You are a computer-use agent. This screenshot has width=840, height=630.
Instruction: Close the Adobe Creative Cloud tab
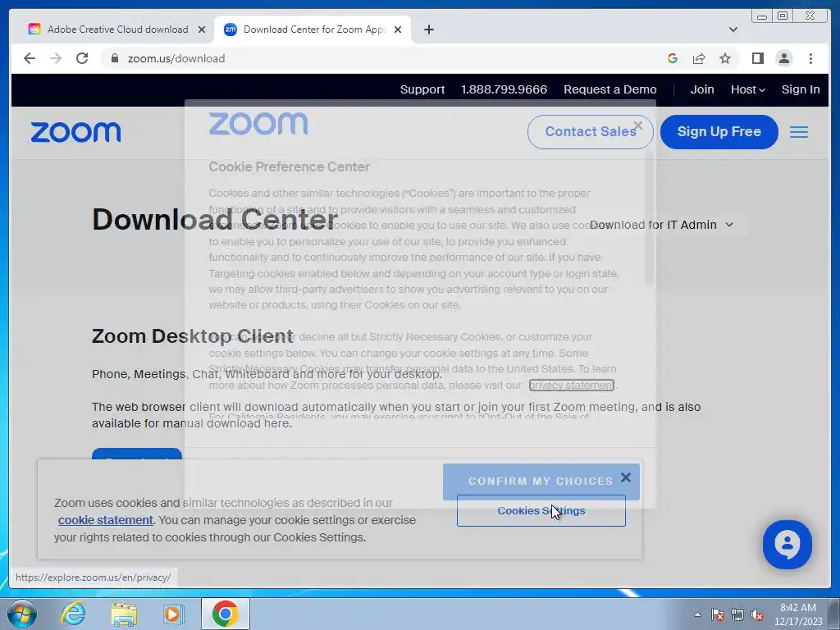click(x=202, y=30)
